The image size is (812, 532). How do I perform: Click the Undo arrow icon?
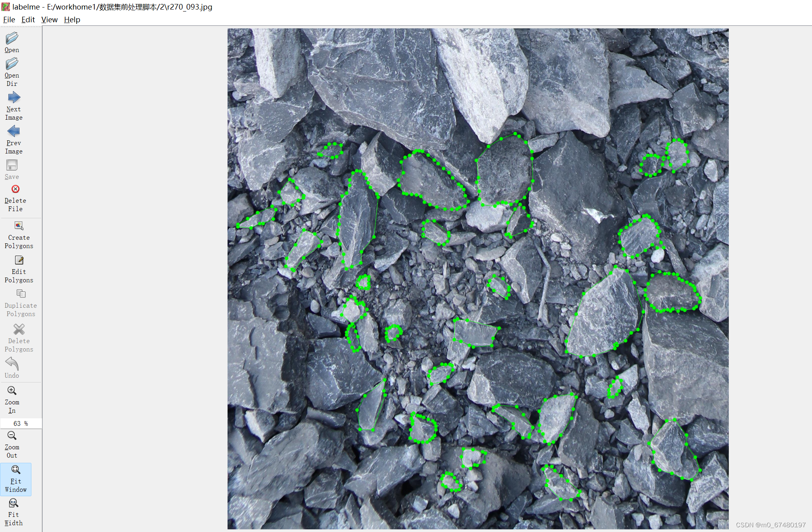(x=12, y=363)
